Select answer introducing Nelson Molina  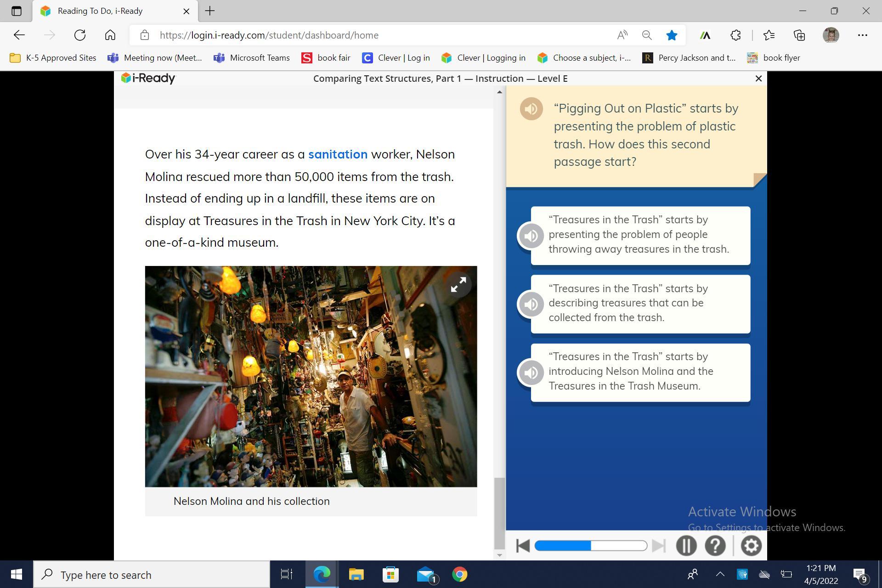(640, 372)
